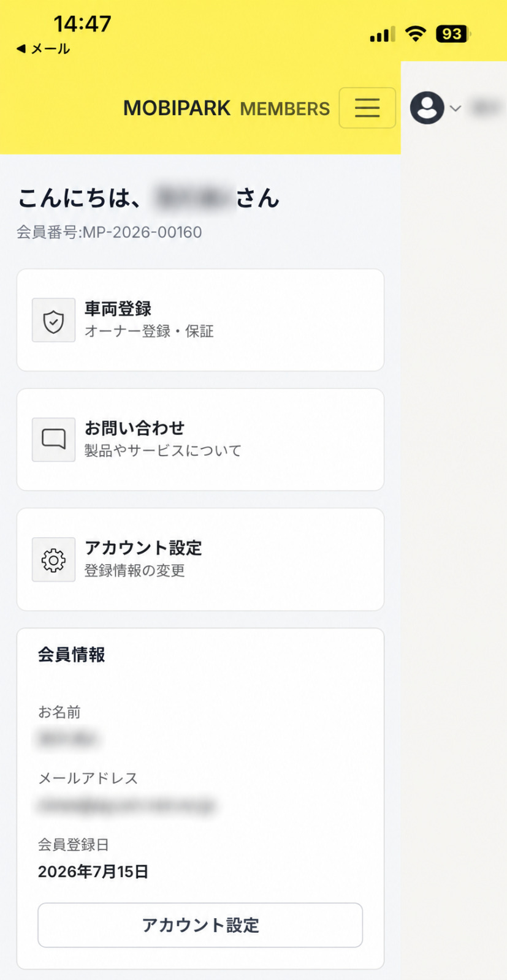Click the MEMBERS header text
The height and width of the screenshot is (980, 507).
(285, 109)
